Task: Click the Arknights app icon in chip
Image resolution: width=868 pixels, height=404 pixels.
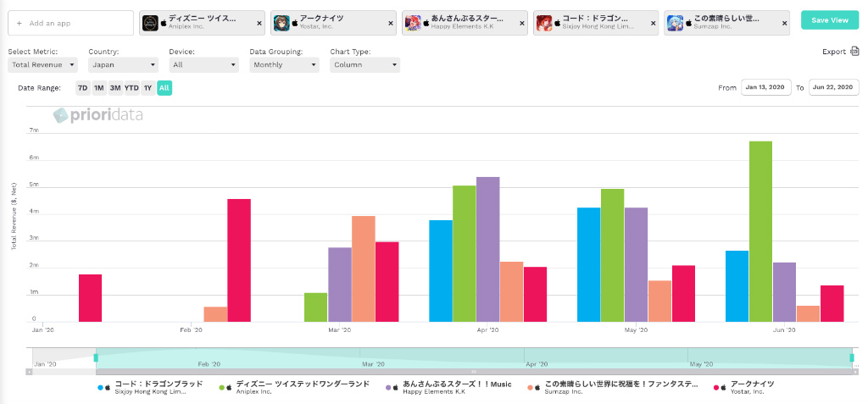Action: 281,23
